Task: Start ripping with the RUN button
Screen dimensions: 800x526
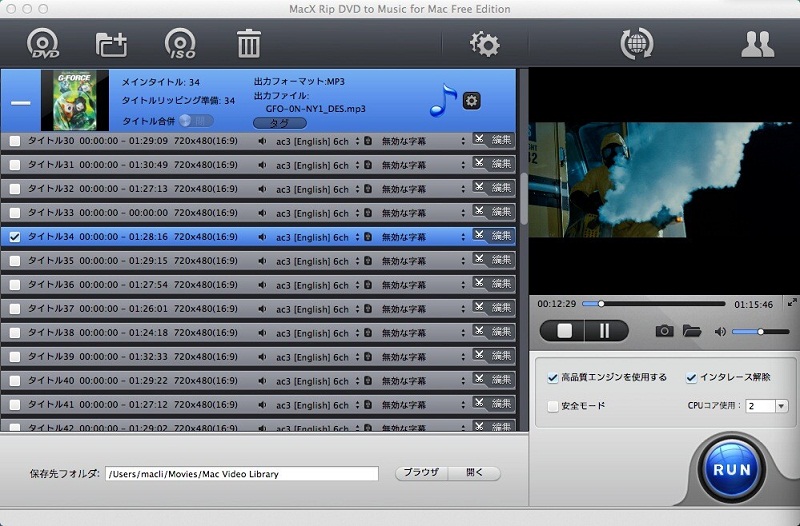Action: (x=732, y=469)
